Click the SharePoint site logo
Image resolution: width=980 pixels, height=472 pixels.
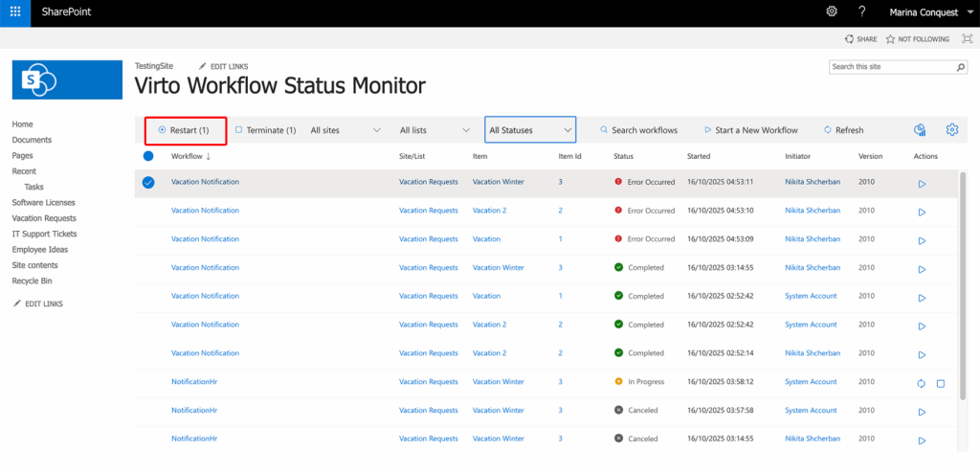click(68, 79)
